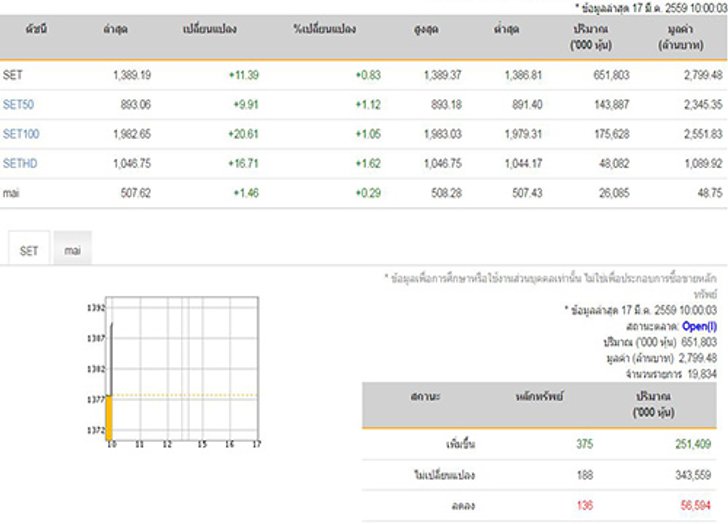Screen dimensions: 728x524
Task: Click SET100 percent change +1.05
Action: tap(368, 134)
